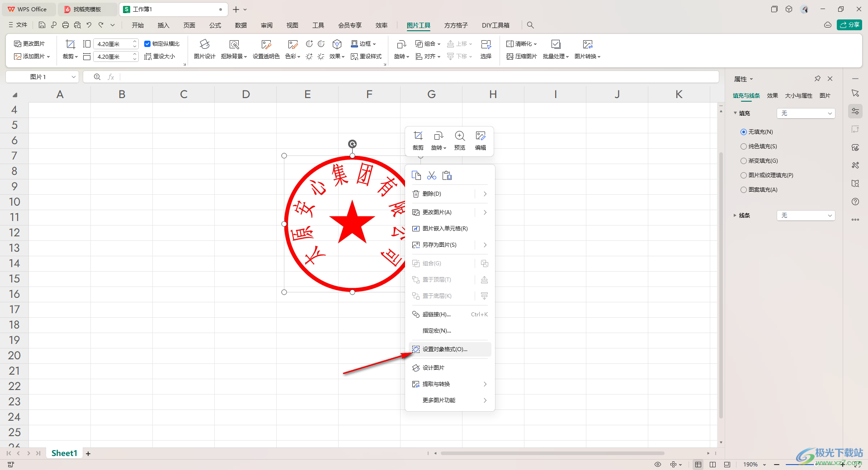This screenshot has width=868, height=470.
Task: Click 设置透明色 set transparent color tool
Action: coord(266,50)
